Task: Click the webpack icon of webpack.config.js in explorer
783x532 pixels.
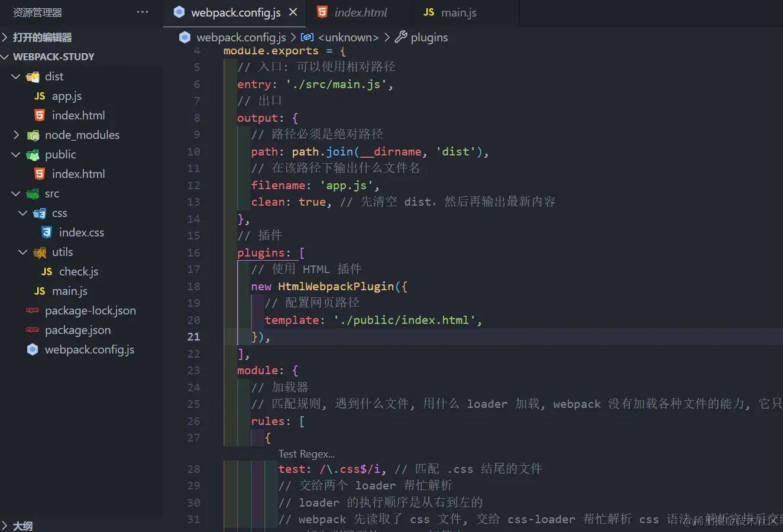Action: pos(33,349)
